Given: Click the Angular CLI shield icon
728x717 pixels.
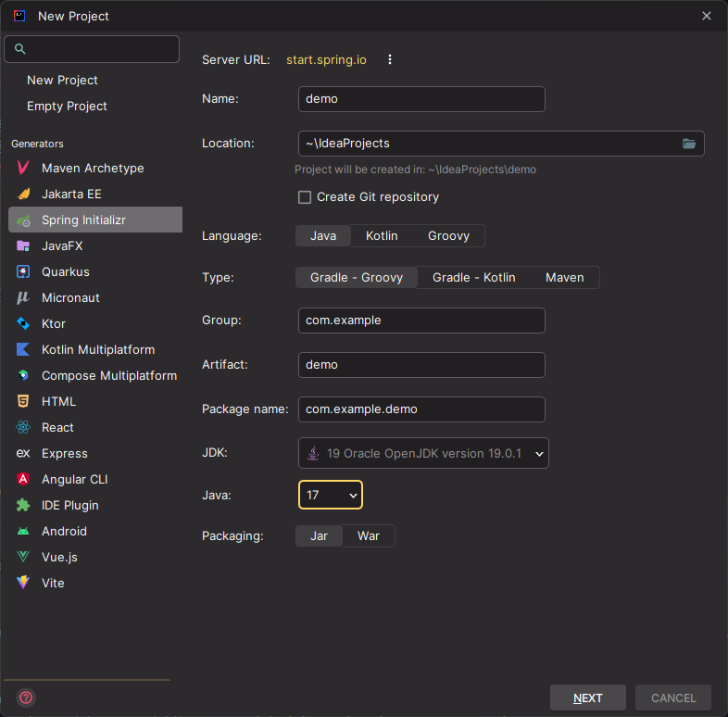Looking at the screenshot, I should coord(23,479).
